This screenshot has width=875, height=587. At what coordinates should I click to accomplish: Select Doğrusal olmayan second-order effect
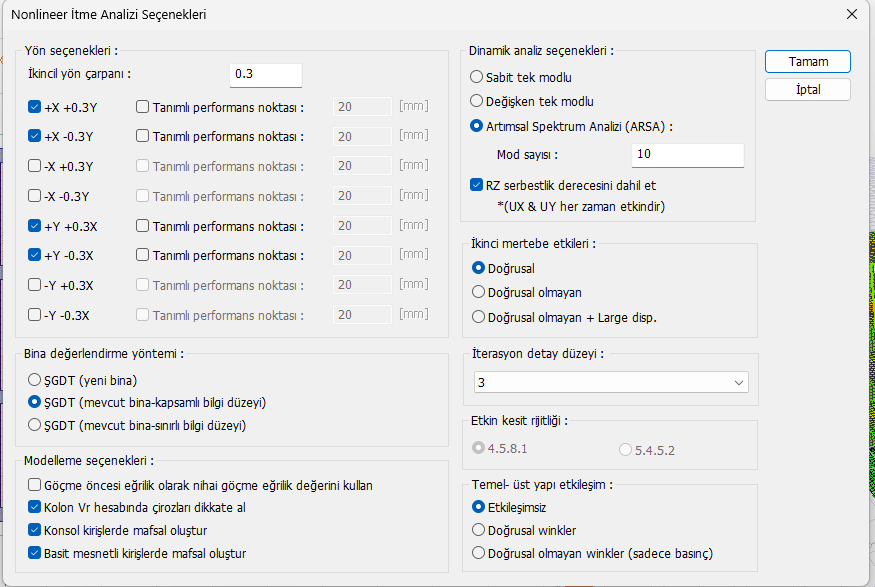[479, 293]
